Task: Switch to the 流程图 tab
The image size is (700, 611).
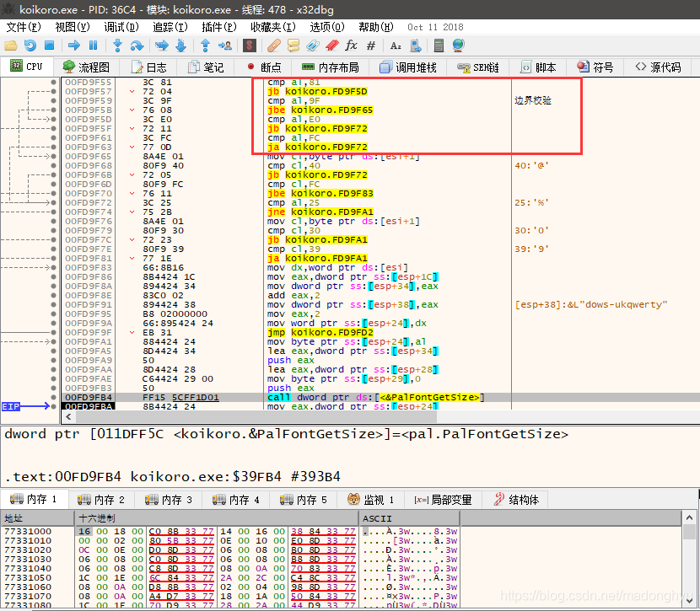Action: coord(86,67)
